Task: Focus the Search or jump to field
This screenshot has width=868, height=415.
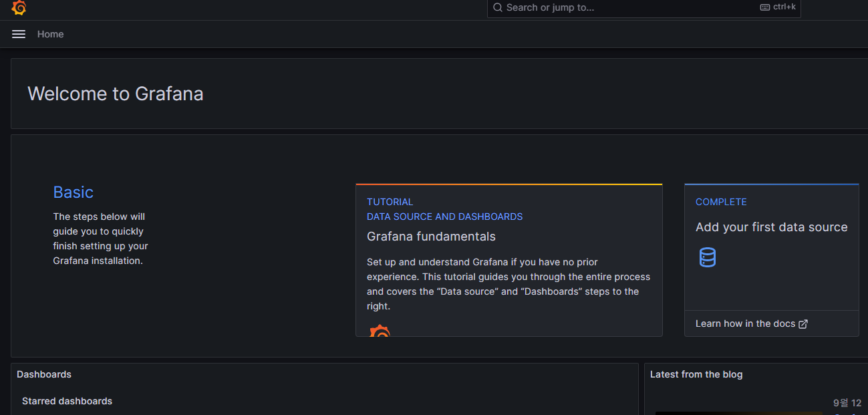Action: tap(644, 8)
